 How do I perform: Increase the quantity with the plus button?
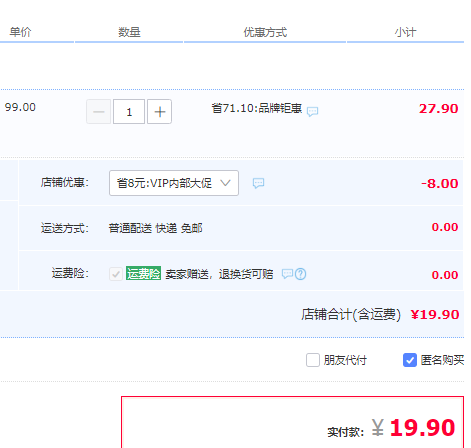(159, 112)
